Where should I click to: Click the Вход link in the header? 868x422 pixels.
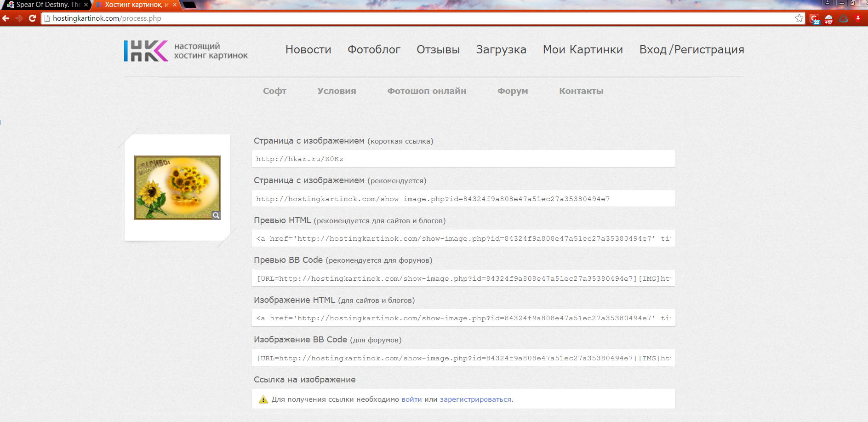[x=653, y=50]
